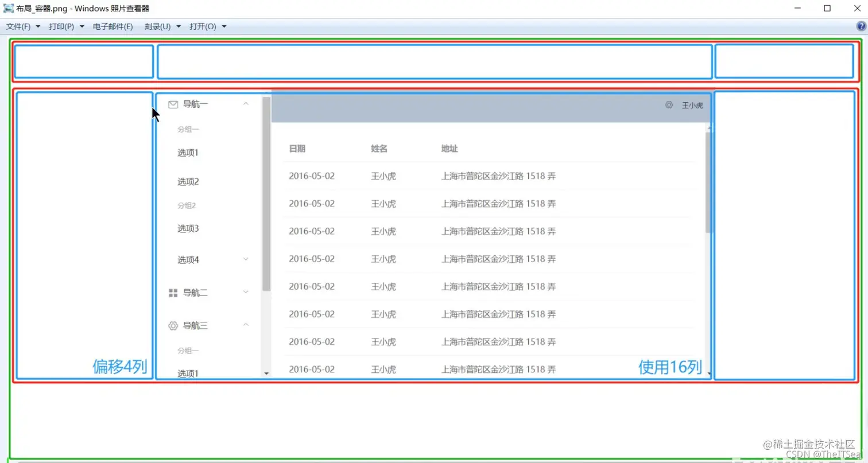Click the grid icon beside 导航二
This screenshot has height=463, width=868.
click(x=173, y=293)
